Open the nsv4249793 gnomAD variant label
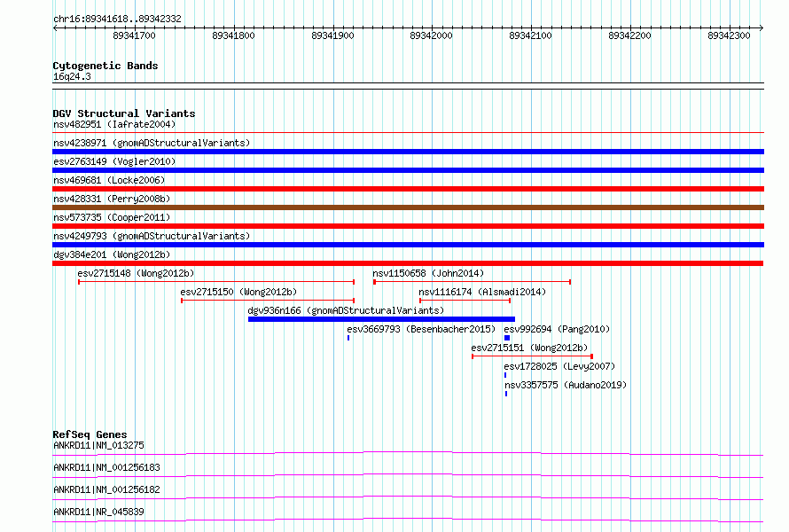Viewport: 789px width, 532px height. (x=152, y=236)
